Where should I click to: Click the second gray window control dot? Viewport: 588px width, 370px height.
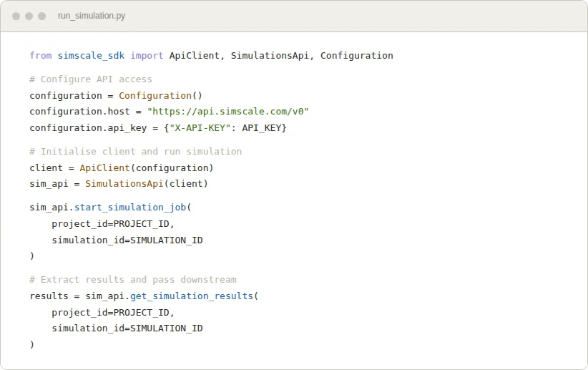29,16
